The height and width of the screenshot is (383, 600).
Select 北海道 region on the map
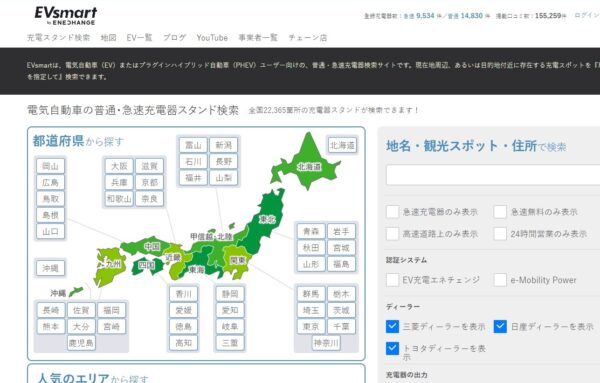pos(309,166)
